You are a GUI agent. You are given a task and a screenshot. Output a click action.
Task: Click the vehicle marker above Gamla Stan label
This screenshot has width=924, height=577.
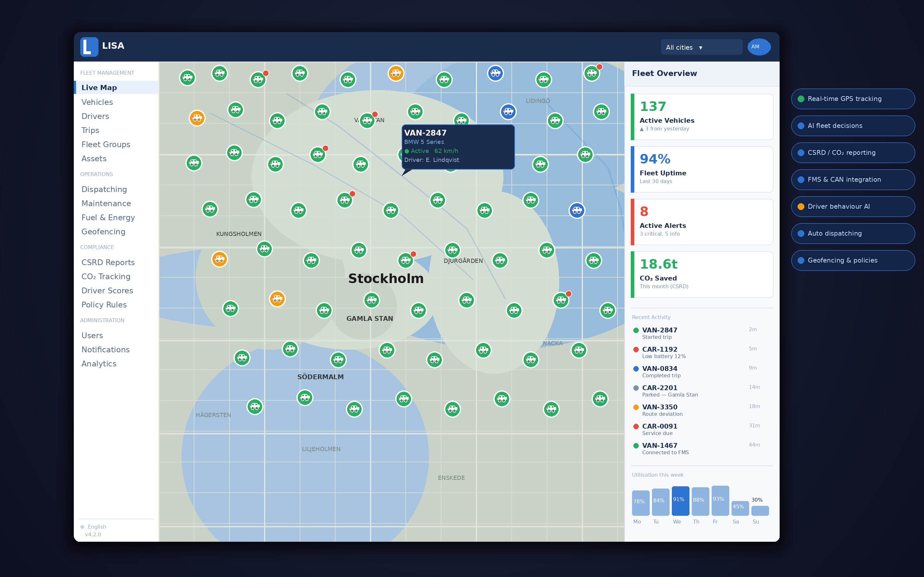tap(372, 300)
